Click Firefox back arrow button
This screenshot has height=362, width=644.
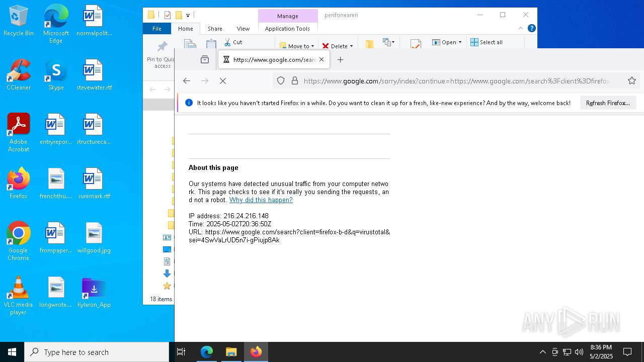pyautogui.click(x=187, y=80)
